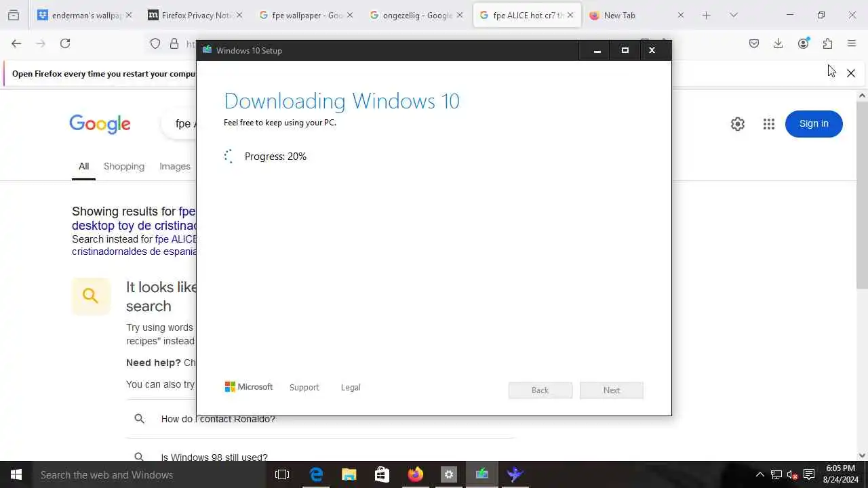
Task: Open the Action Center notifications icon
Action: point(809,474)
